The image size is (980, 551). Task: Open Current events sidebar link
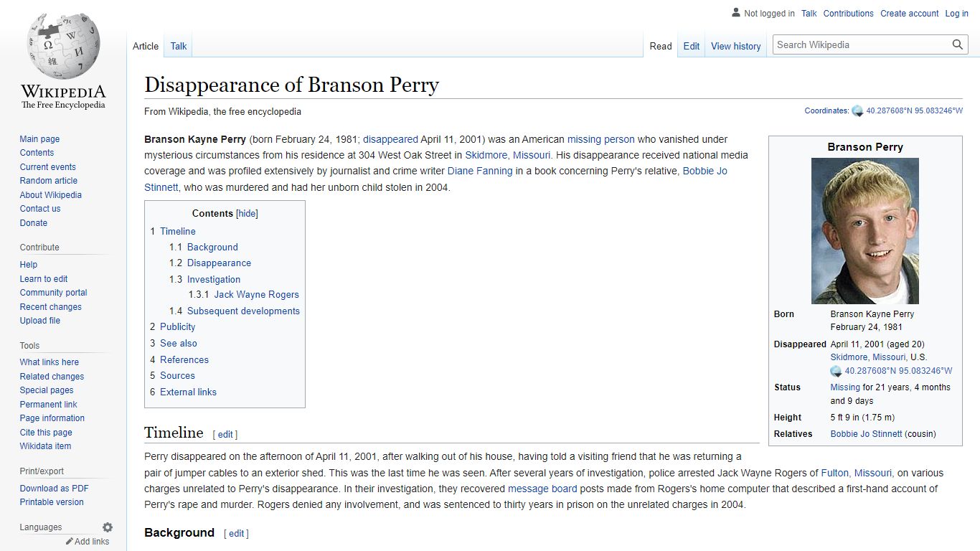coord(47,167)
